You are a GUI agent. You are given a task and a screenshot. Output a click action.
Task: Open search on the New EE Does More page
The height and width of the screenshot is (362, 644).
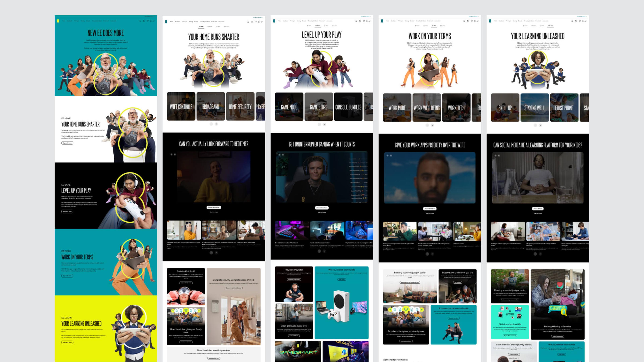140,21
